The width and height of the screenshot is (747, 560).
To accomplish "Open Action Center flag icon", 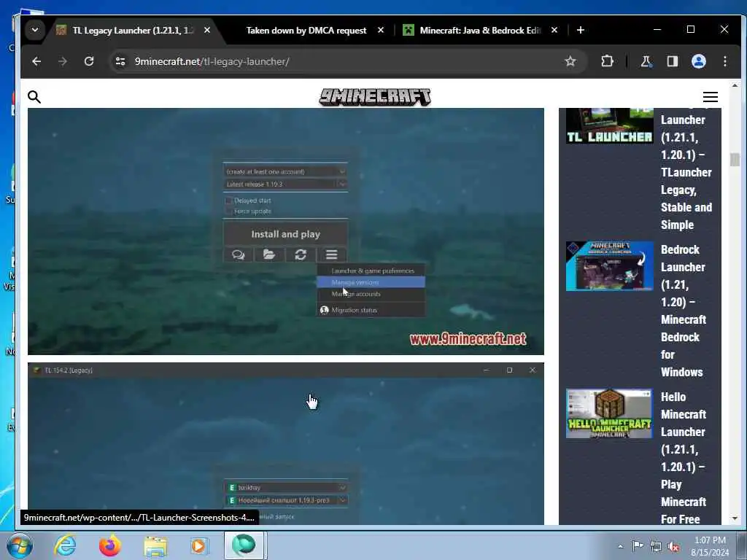I will click(x=638, y=546).
